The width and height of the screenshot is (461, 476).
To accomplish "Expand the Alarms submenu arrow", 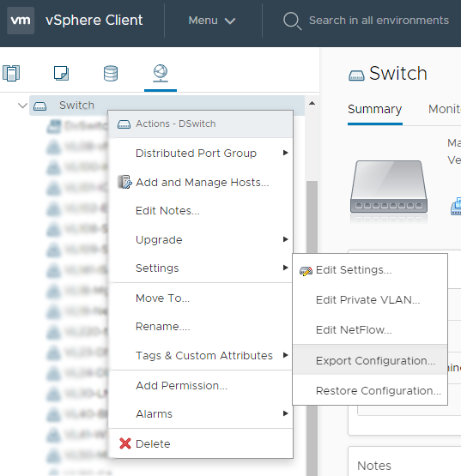I will click(285, 413).
